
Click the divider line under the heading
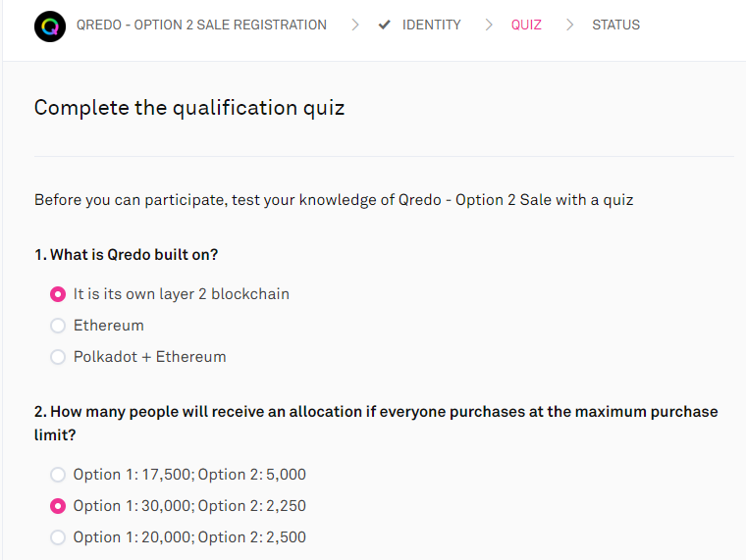(384, 156)
